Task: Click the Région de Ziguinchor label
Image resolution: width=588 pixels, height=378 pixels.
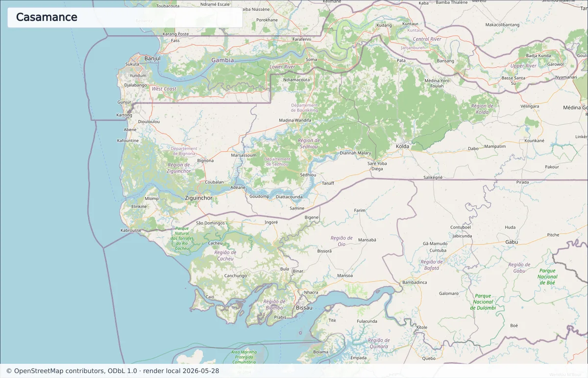Action: pos(179,168)
